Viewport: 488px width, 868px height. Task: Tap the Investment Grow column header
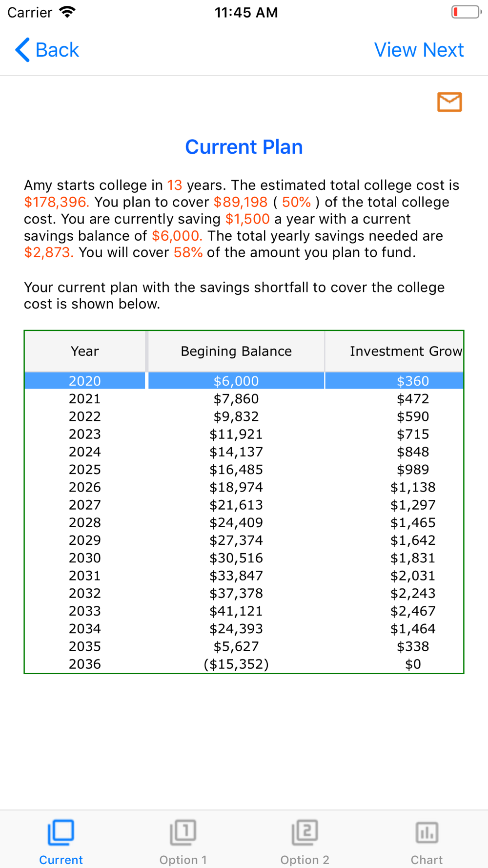coord(394,351)
